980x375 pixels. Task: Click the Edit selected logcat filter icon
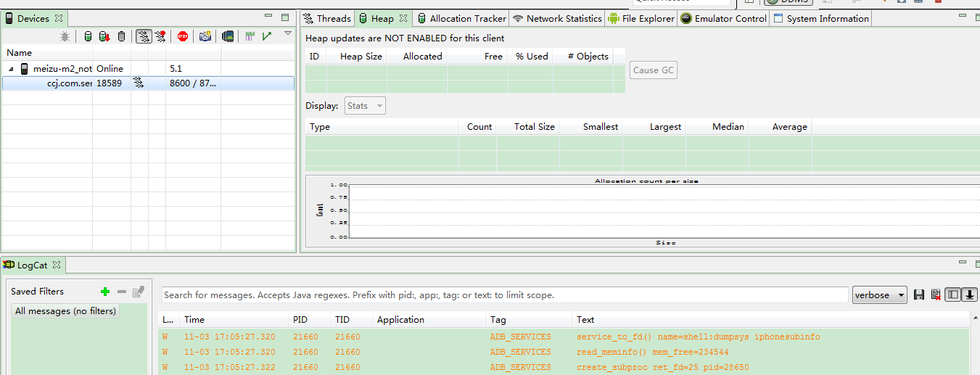click(139, 292)
